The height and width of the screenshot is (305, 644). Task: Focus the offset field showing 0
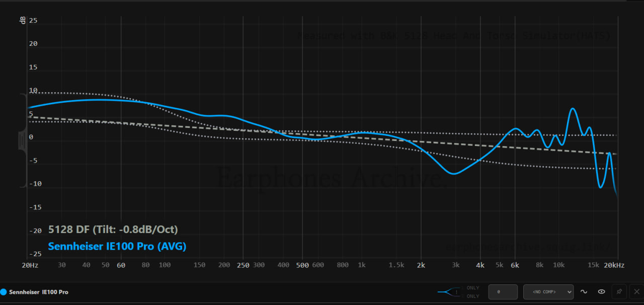tap(503, 292)
